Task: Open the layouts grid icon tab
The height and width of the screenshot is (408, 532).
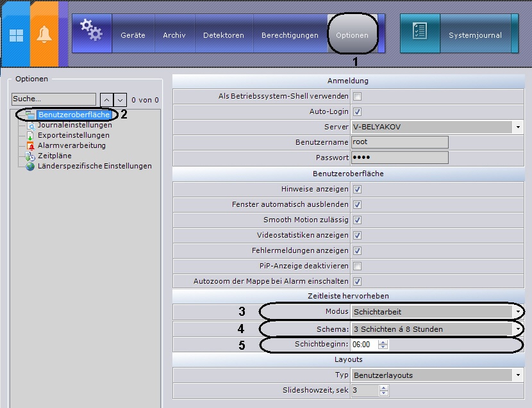Action: coord(16,35)
